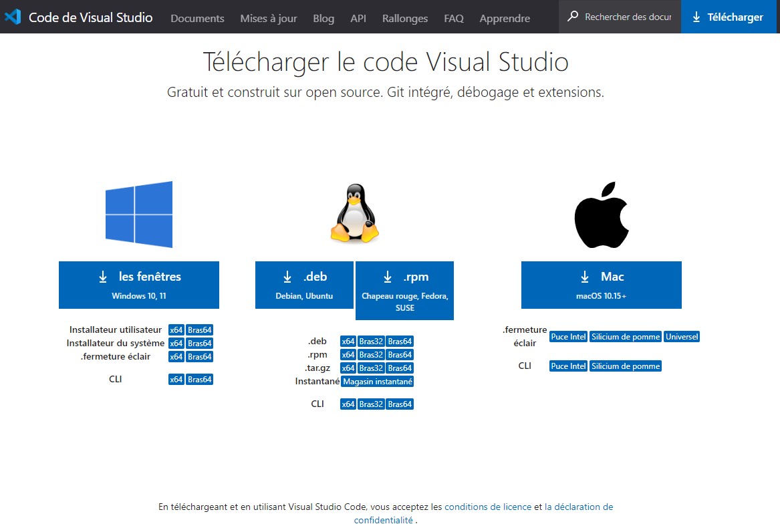Click the Installateur utilisateur label
This screenshot has width=780, height=532.
click(116, 329)
